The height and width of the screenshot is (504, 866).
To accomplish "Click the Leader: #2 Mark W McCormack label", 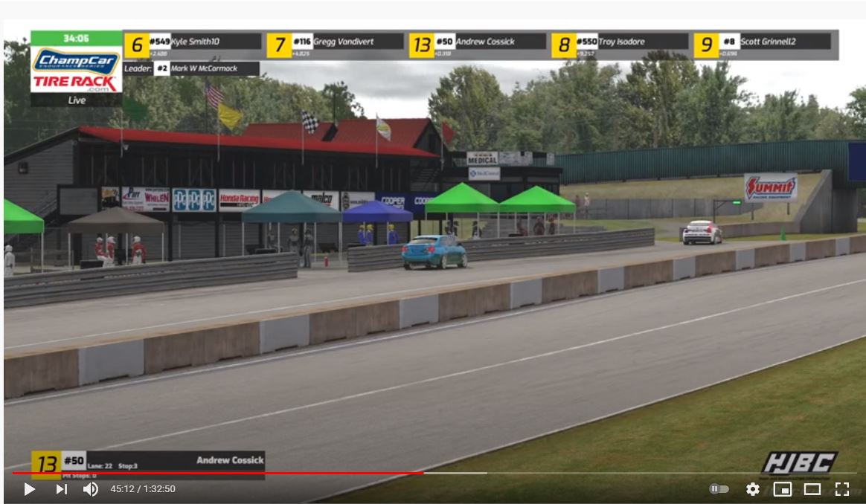I will click(x=191, y=68).
